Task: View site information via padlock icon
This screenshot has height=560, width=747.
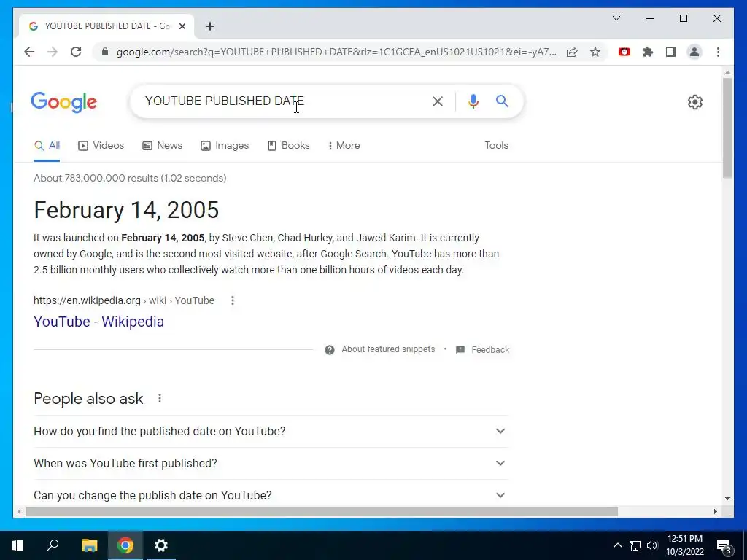Action: 105,52
